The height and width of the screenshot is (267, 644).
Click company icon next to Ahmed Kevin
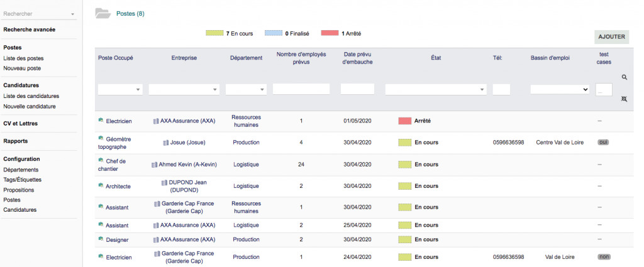pyautogui.click(x=154, y=165)
